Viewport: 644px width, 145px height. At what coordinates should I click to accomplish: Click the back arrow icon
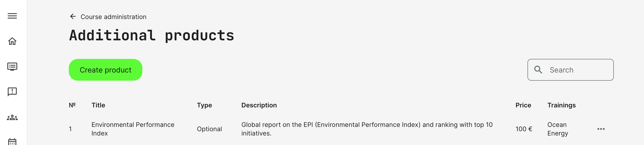(73, 17)
